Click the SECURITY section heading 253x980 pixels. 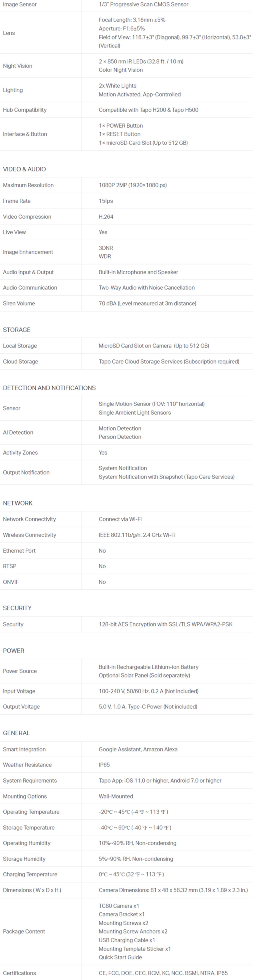pos(17,608)
